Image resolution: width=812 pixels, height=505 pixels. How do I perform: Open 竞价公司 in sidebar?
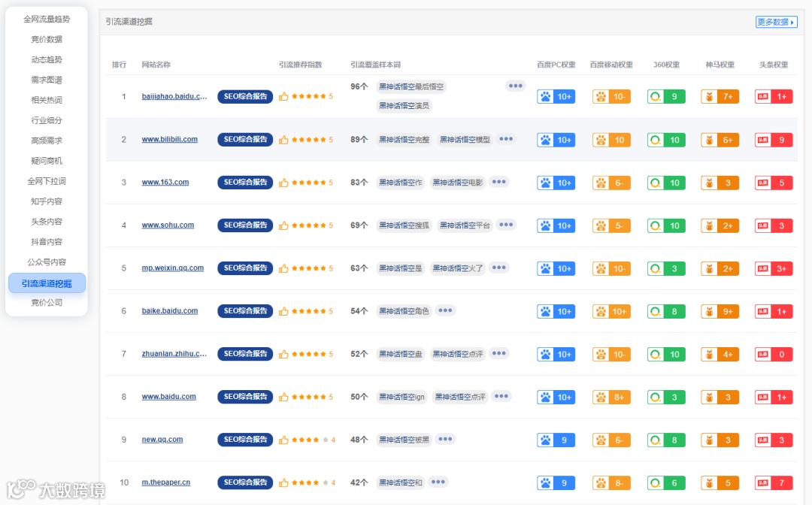47,303
